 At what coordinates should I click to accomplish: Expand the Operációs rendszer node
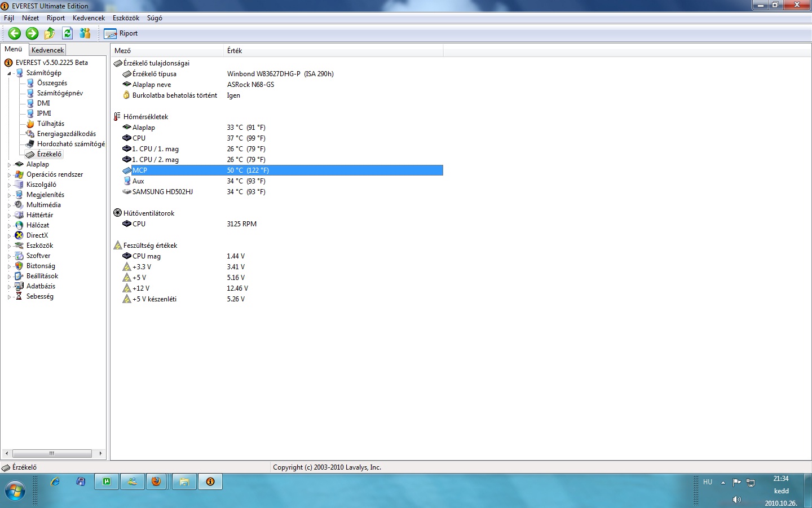click(x=9, y=175)
